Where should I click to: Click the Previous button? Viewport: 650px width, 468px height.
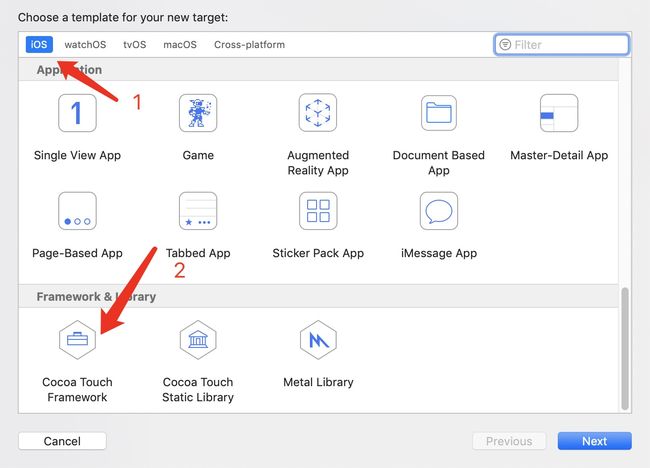[509, 441]
